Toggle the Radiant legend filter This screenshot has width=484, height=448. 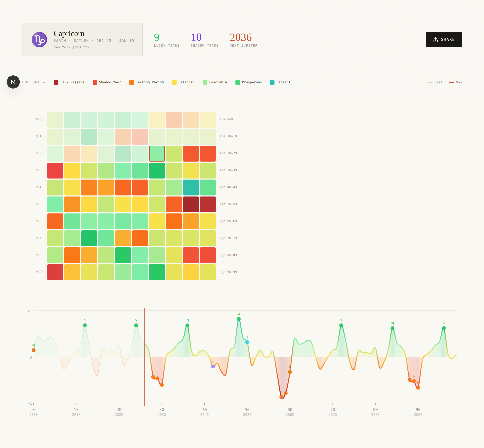(x=280, y=83)
